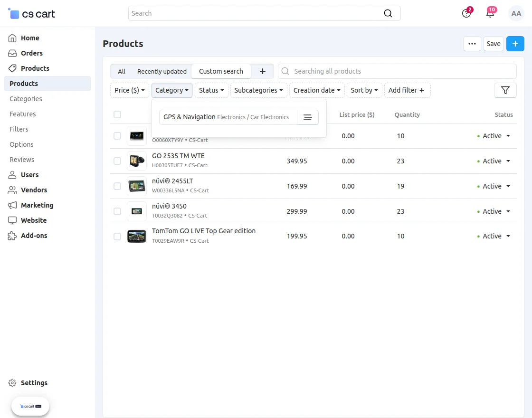Click the hamburger icon beside GPS & Navigation

(307, 117)
